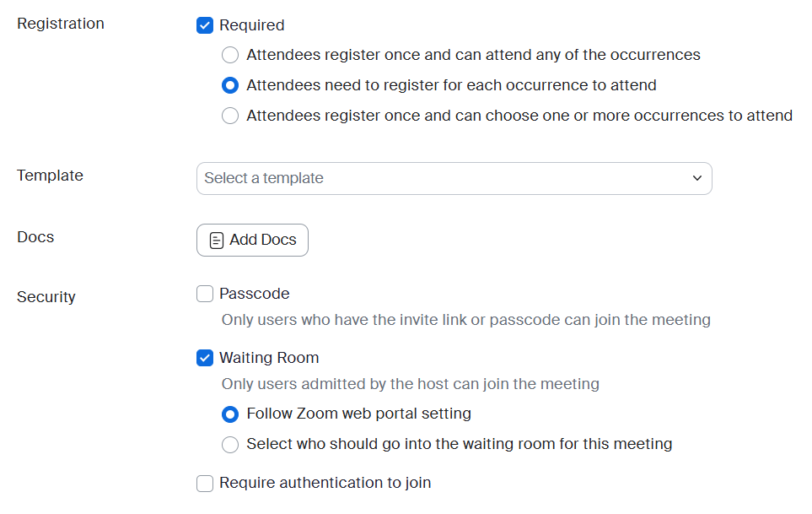Choose 'register once and choose one or more occurrences'
Image resolution: width=812 pixels, height=514 pixels.
click(x=230, y=116)
